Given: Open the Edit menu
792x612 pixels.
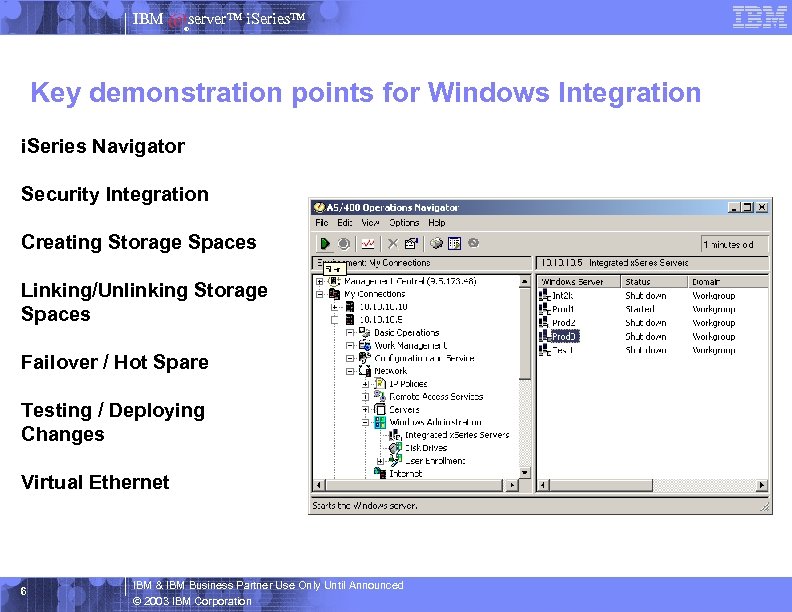Looking at the screenshot, I should (344, 223).
